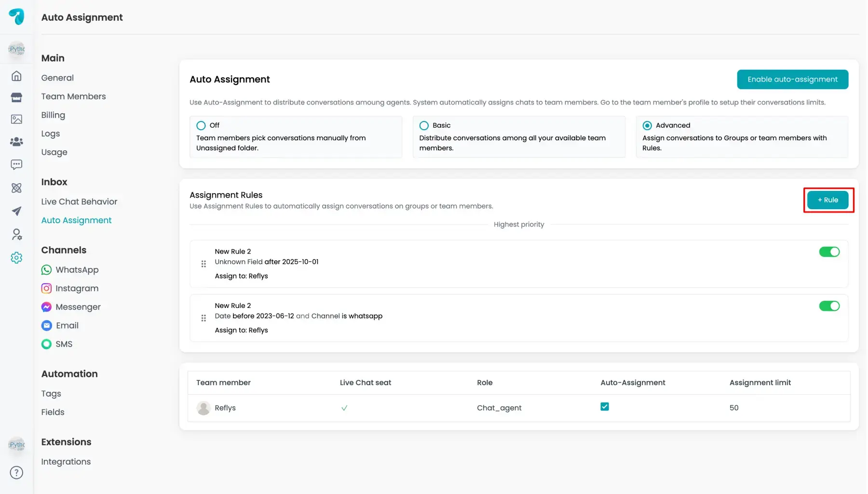Screen dimensions: 868x494
Task: Select the Off assignment radio option
Action: (201, 126)
